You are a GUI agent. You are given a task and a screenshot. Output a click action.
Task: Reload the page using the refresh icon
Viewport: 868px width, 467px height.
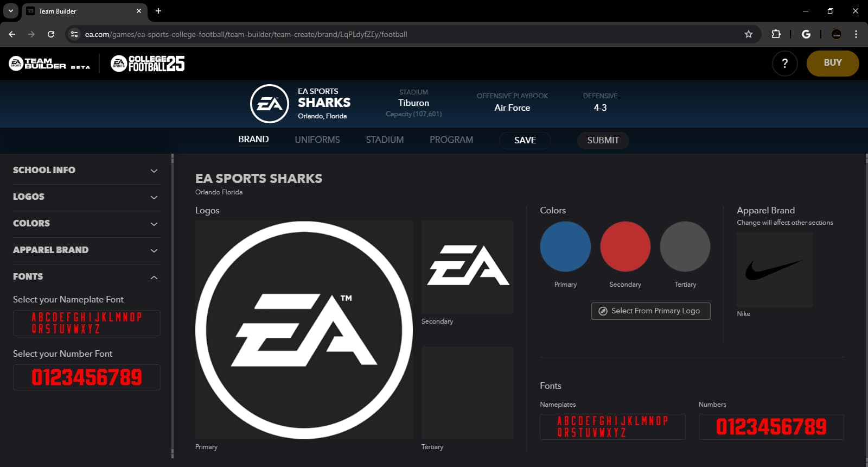51,34
